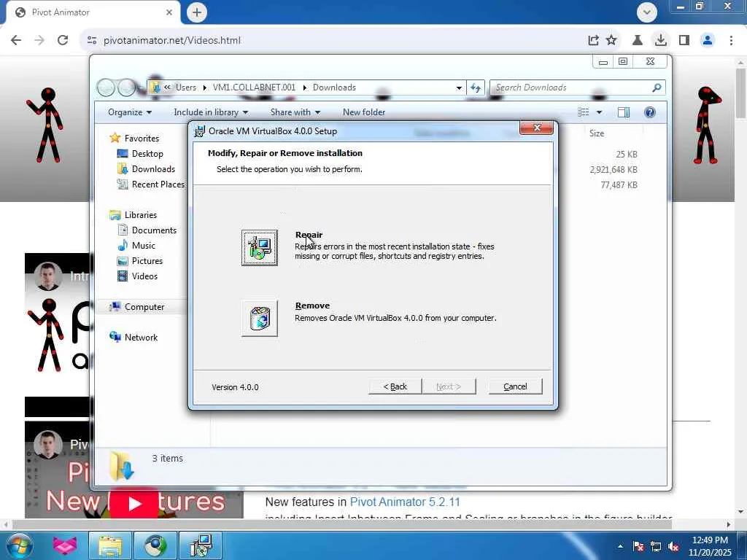Click the pink cat taskbar icon

click(65, 545)
